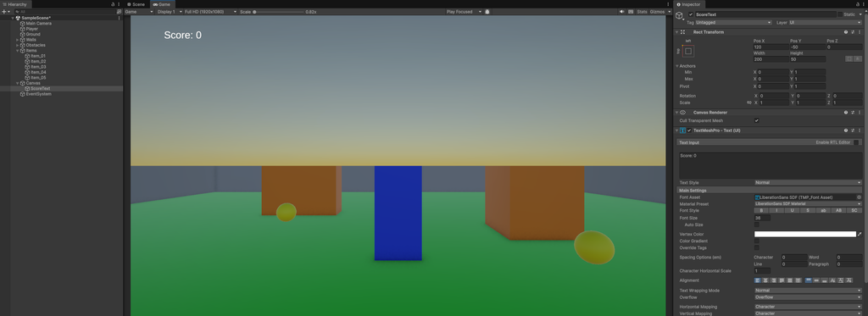
Task: Enable the Color Gradient checkbox
Action: 757,241
